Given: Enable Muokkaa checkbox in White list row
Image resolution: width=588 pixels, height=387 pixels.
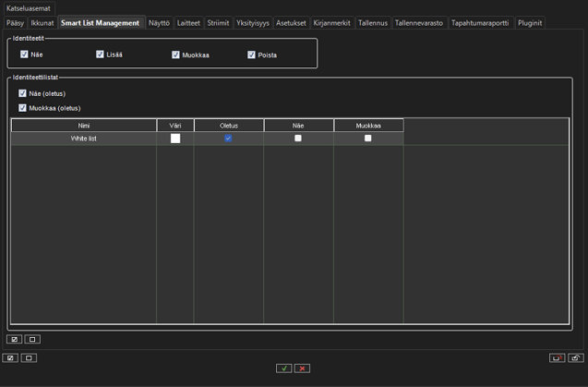Looking at the screenshot, I should tap(368, 139).
